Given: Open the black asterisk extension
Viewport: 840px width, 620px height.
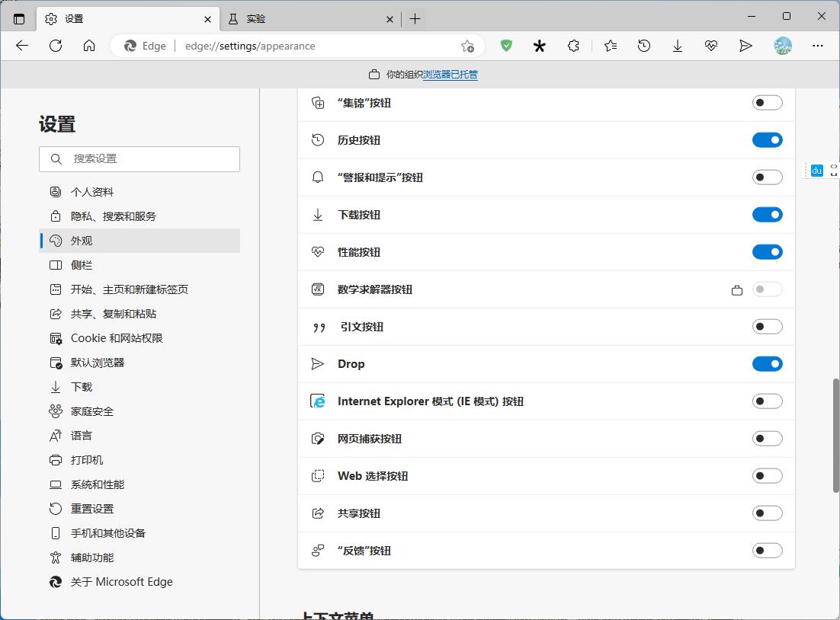Looking at the screenshot, I should click(x=540, y=46).
